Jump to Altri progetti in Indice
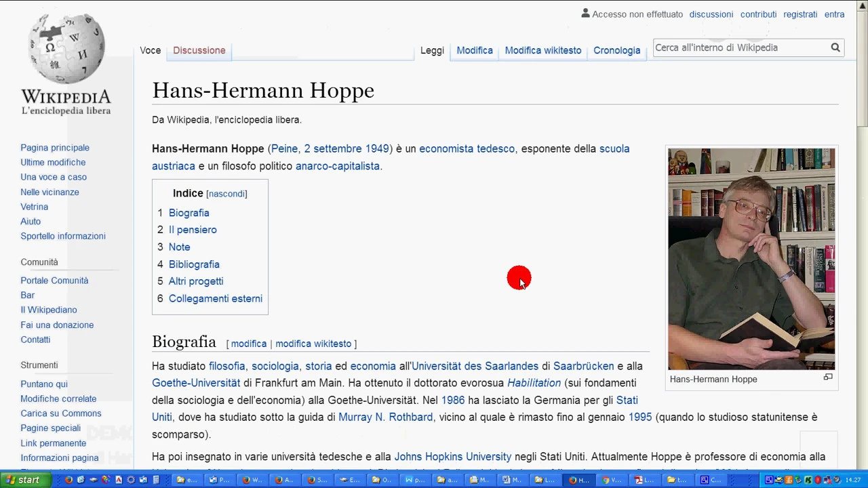The width and height of the screenshot is (868, 488). 196,281
